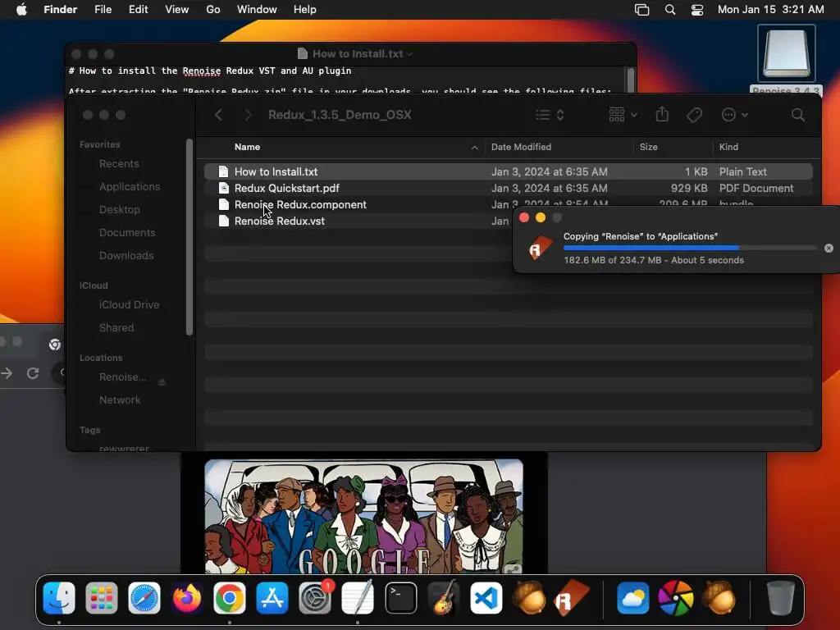Click the Google Doodle image in Chrome
The image size is (840, 630).
[x=363, y=517]
